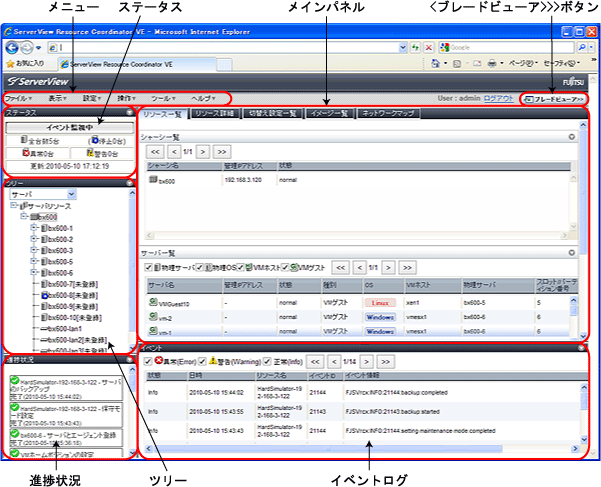Expand the bx600-1 tree node
The width and height of the screenshot is (601, 487).
point(34,228)
